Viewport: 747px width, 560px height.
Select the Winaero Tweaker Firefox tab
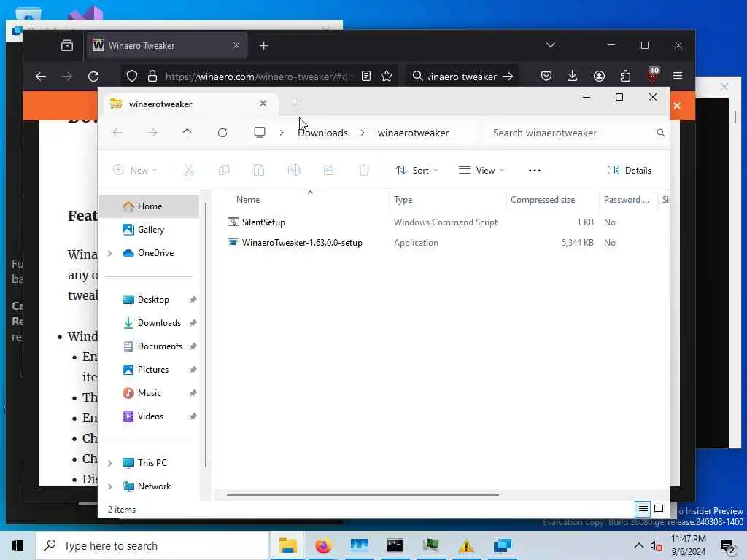point(167,46)
